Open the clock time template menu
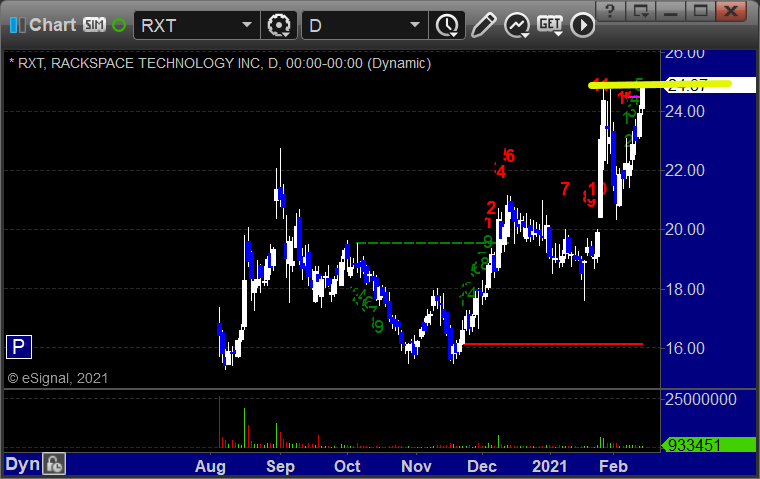Image resolution: width=760 pixels, height=479 pixels. click(x=447, y=25)
